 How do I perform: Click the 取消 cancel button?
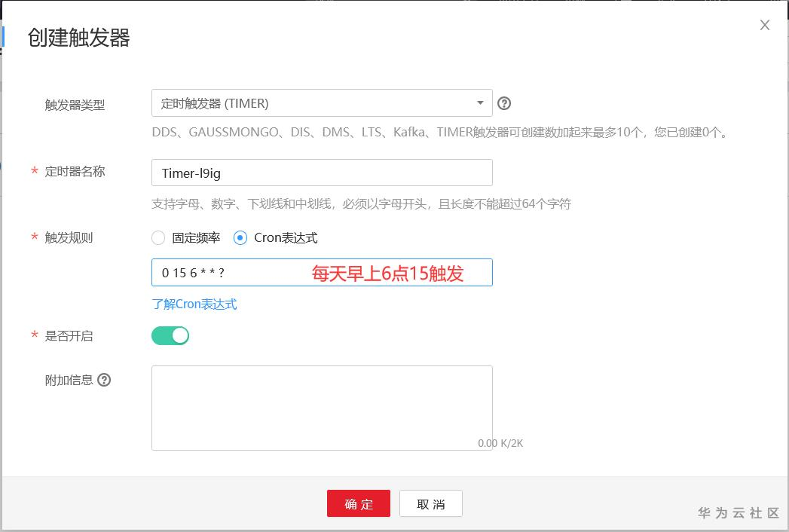point(430,503)
